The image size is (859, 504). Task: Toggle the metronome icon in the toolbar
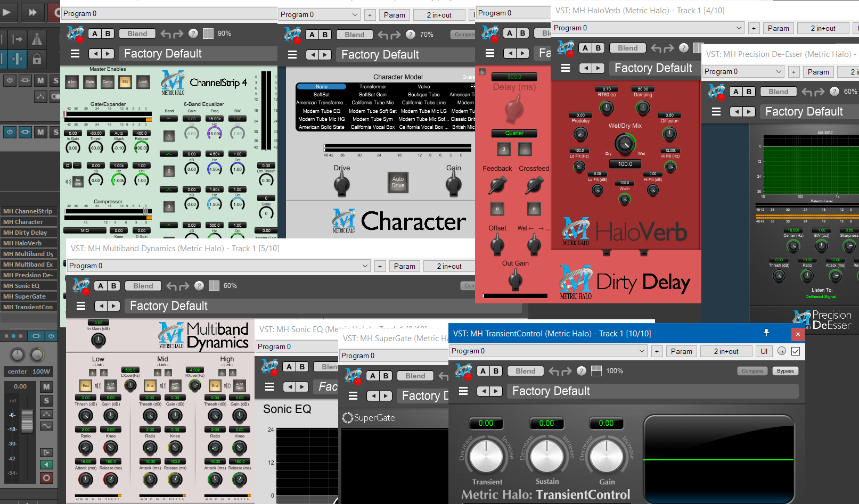coord(37,39)
